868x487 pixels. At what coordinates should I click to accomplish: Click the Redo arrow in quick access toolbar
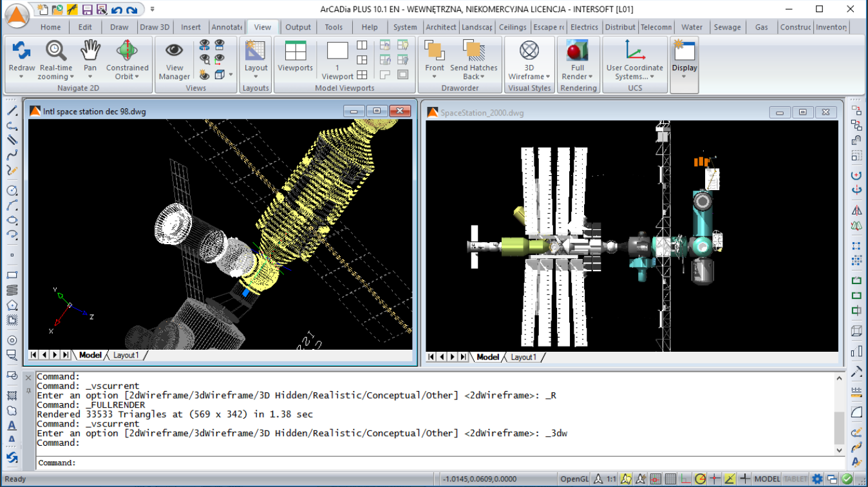[132, 10]
